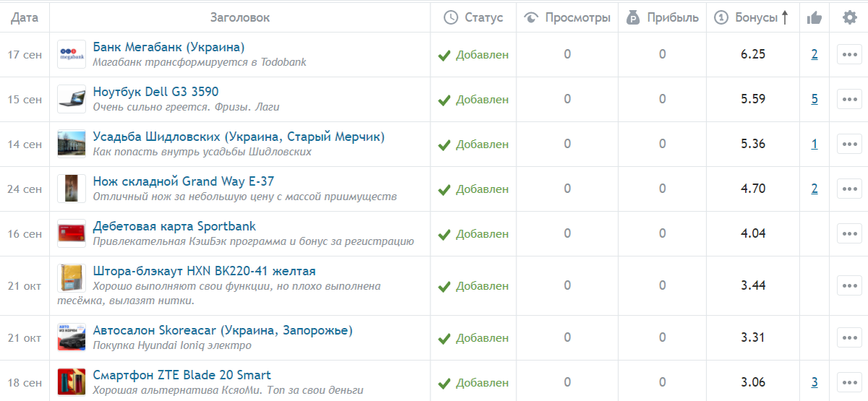Click the thumbs-up column header icon
The image size is (868, 401).
[x=814, y=17]
